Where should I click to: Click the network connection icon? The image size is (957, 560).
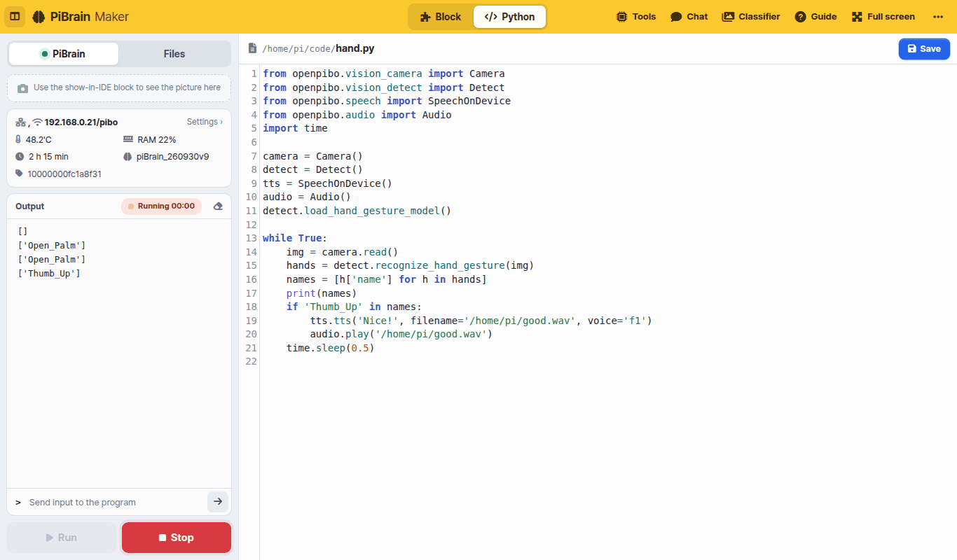pos(21,122)
